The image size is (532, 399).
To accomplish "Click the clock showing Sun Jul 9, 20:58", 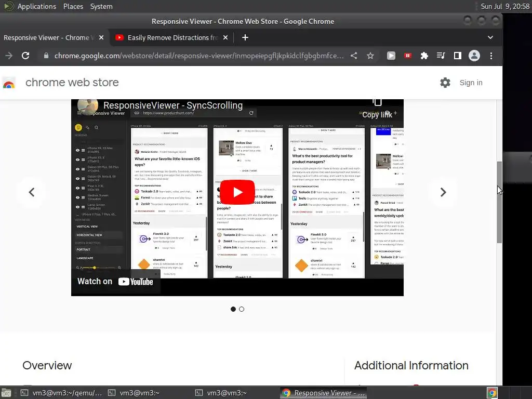I will pos(505,6).
